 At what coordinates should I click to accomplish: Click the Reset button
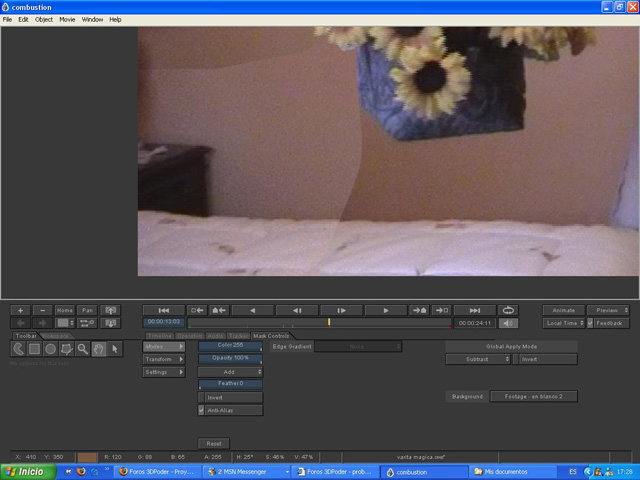(x=213, y=443)
